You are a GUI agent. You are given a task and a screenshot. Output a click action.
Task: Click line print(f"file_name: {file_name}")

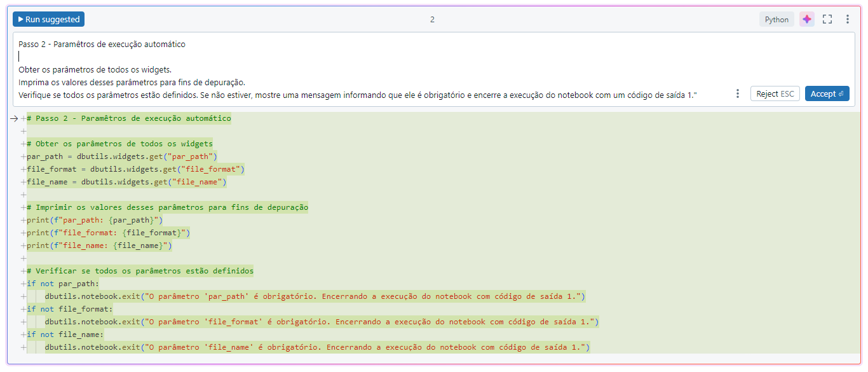coord(99,245)
